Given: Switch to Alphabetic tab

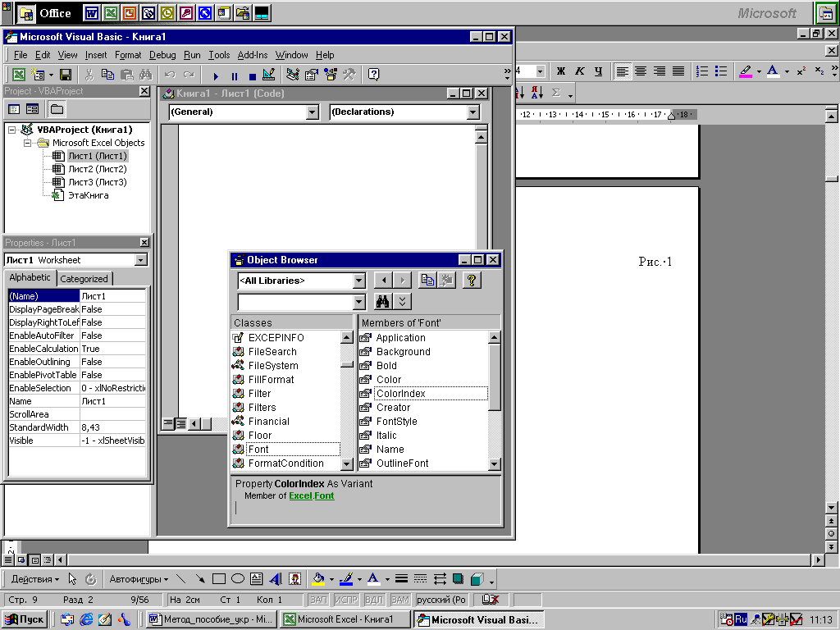Looking at the screenshot, I should click(30, 277).
